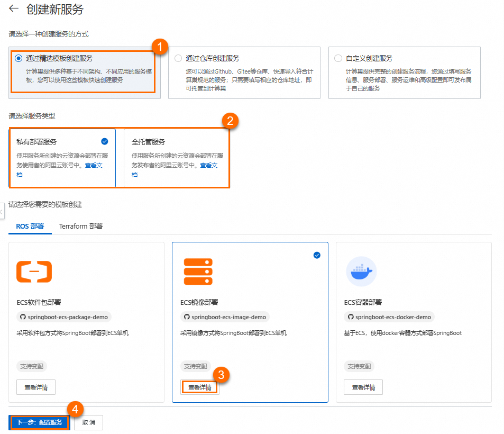Screen dimensions: 504x434
Task: Click 下一步：配置服务 button
Action: pyautogui.click(x=39, y=422)
